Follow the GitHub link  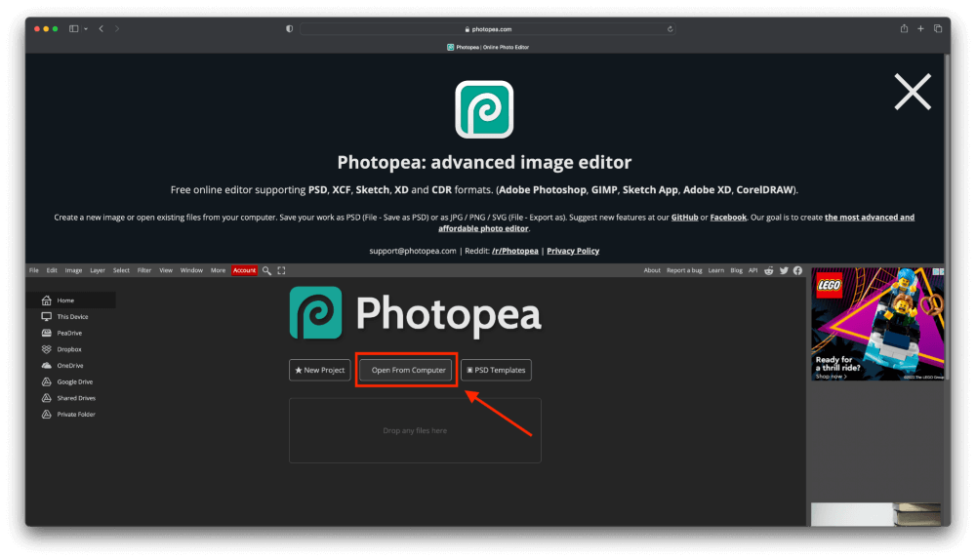click(684, 218)
